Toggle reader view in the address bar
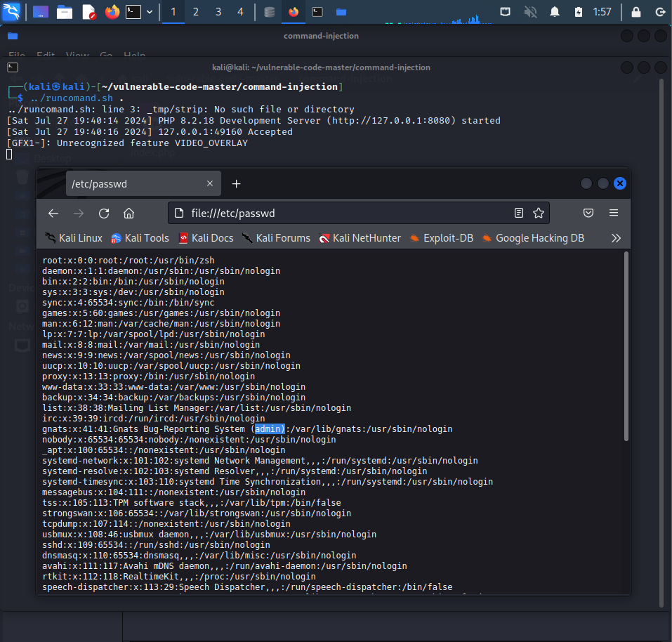This screenshot has width=672, height=642. point(519,213)
